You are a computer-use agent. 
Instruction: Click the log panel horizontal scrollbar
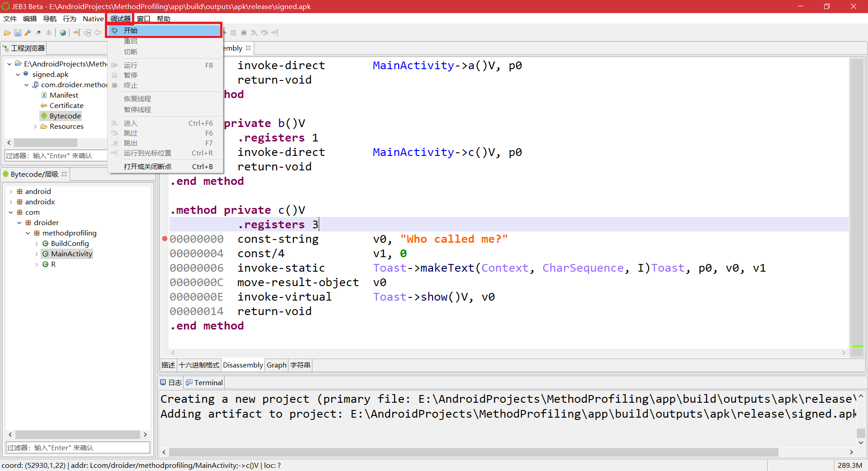tap(473, 452)
